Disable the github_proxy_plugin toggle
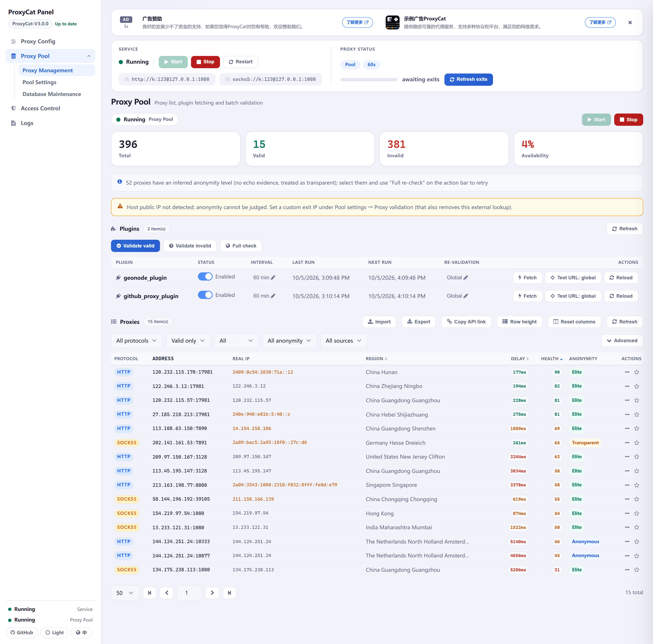This screenshot has width=653, height=644. [205, 295]
